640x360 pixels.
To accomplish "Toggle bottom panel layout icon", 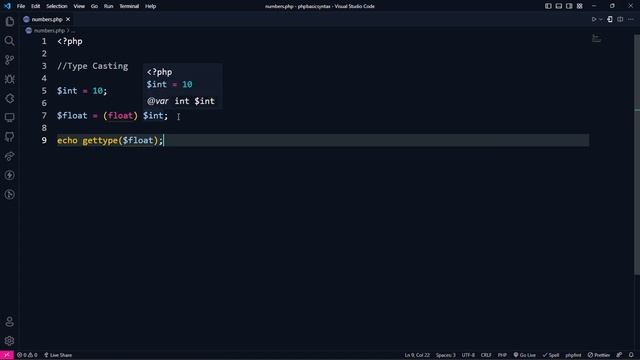I will (x=559, y=6).
